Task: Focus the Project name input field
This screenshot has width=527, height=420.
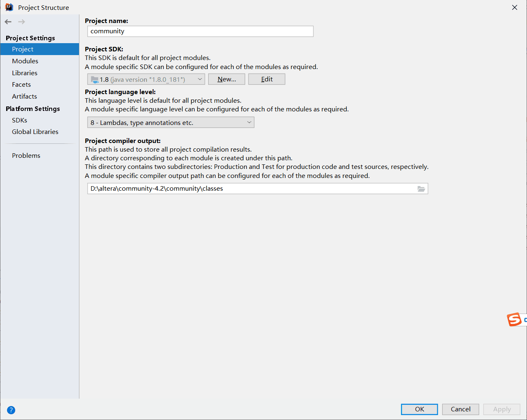Action: pyautogui.click(x=200, y=31)
